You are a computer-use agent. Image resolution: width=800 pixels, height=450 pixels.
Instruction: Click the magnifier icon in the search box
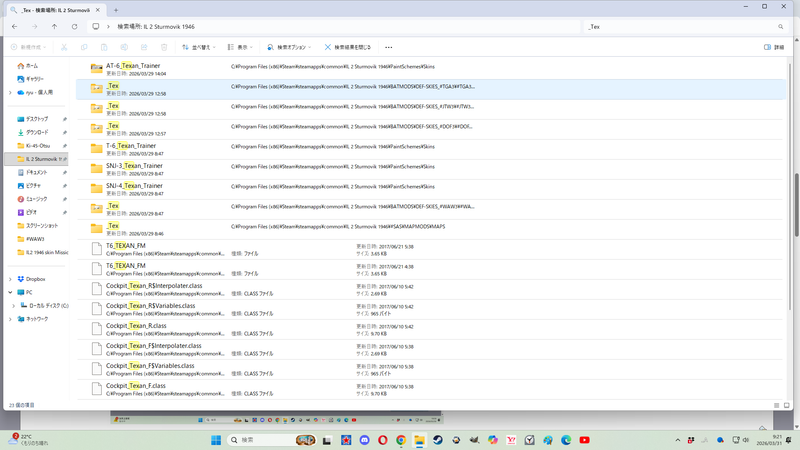coord(781,27)
